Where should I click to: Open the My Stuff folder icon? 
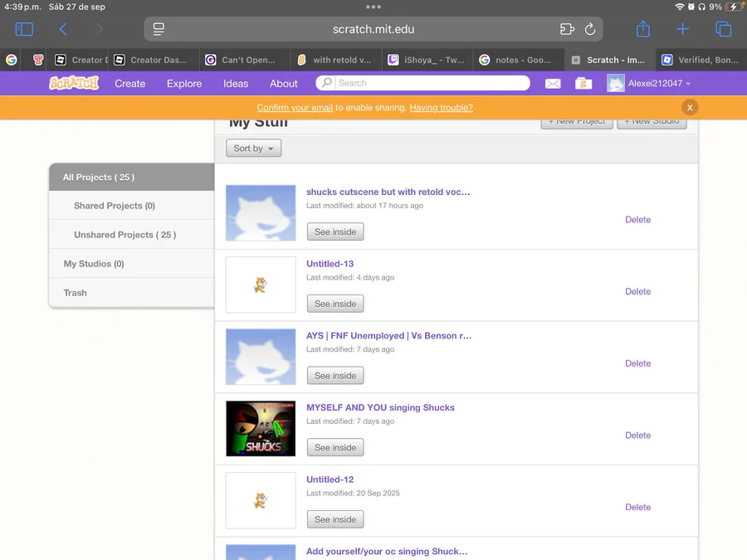(x=583, y=83)
